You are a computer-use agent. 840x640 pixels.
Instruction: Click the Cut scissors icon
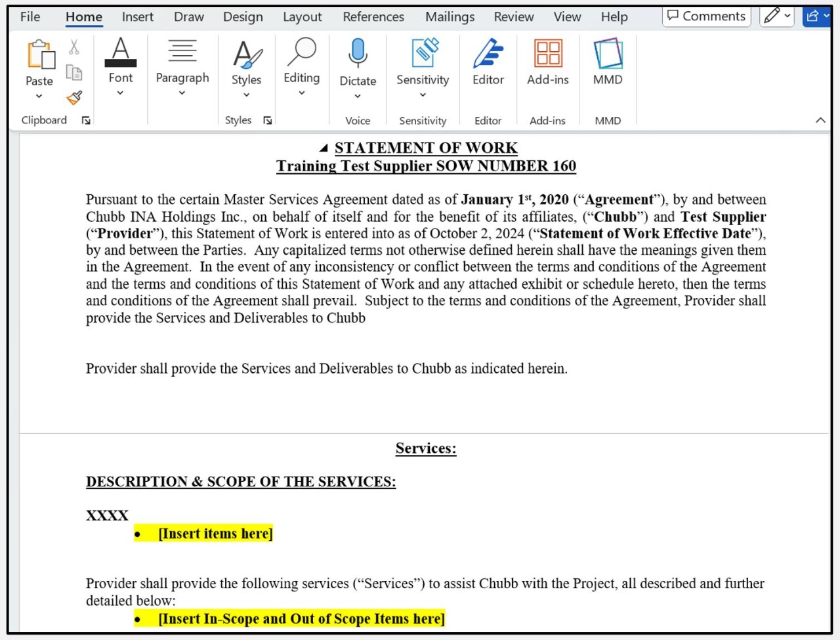(74, 47)
